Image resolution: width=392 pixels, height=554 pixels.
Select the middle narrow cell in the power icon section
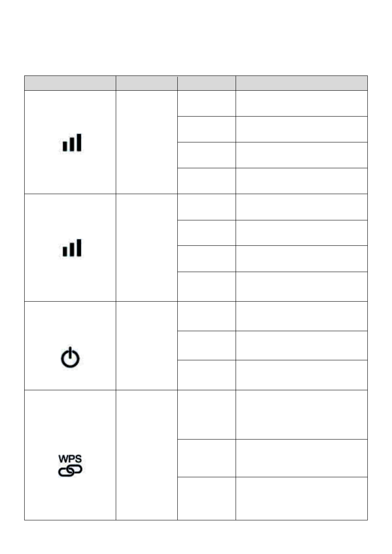(x=206, y=346)
